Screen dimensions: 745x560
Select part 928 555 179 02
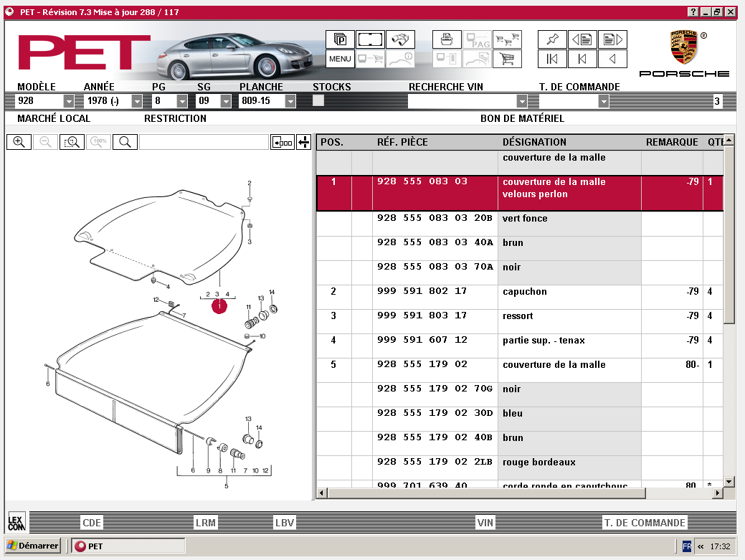pyautogui.click(x=520, y=370)
